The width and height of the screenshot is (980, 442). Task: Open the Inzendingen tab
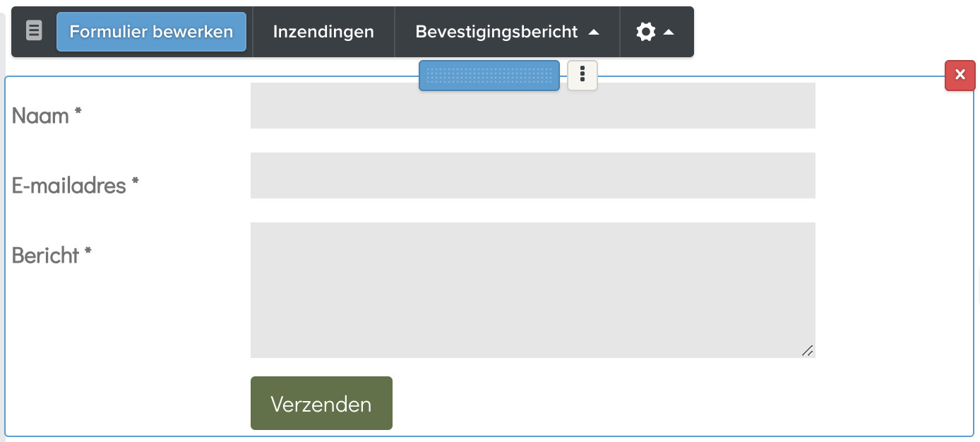[323, 32]
